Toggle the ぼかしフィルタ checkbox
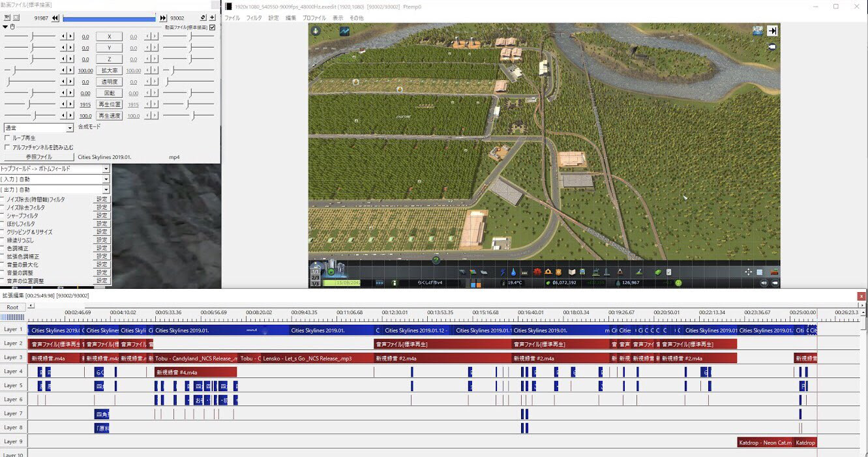 pos(3,224)
